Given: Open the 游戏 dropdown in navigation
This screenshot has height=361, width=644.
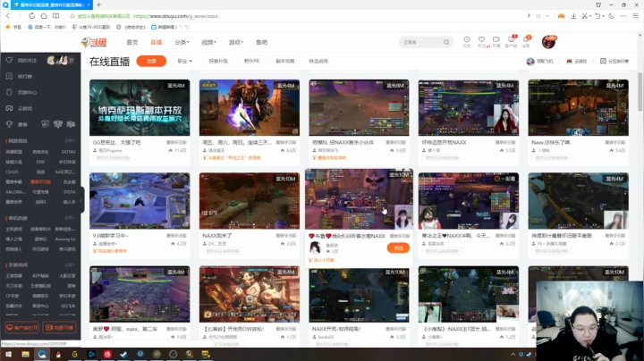Looking at the screenshot, I should click(x=236, y=42).
